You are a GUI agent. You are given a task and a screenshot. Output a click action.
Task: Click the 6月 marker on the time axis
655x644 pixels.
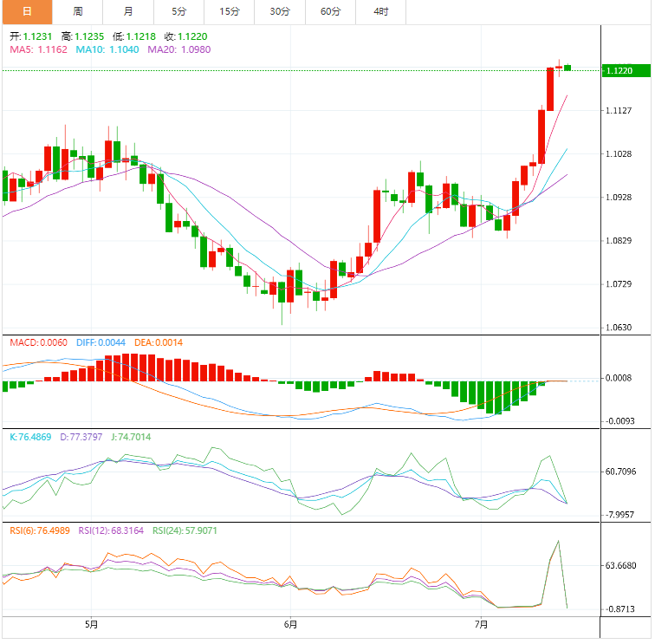pos(290,624)
